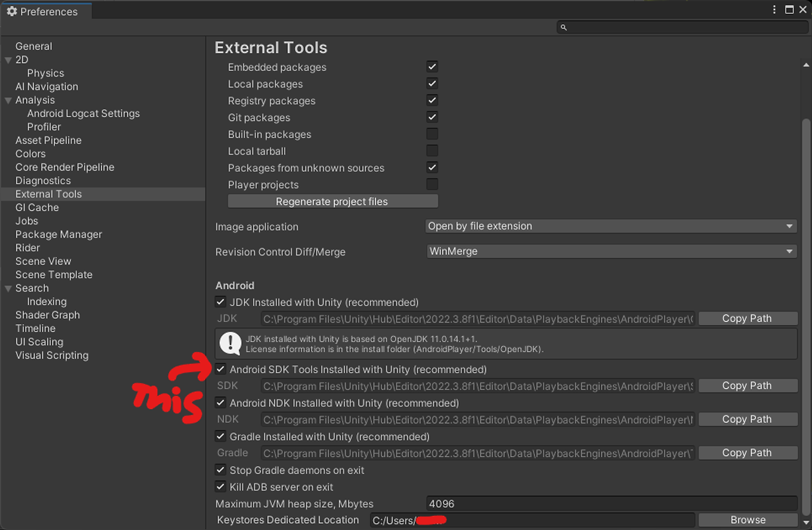
Task: Click Browse next to Keystores Dedicated Location
Action: coord(747,519)
